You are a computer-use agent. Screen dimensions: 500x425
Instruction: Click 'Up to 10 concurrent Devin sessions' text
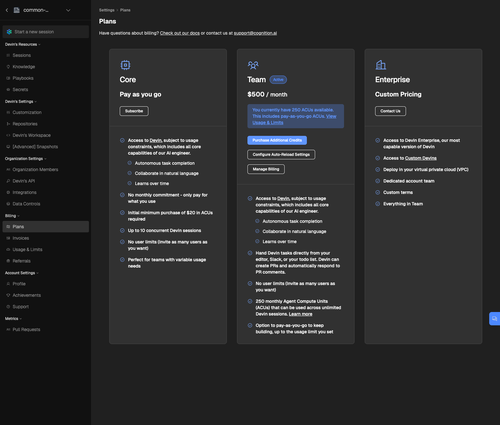click(x=164, y=231)
